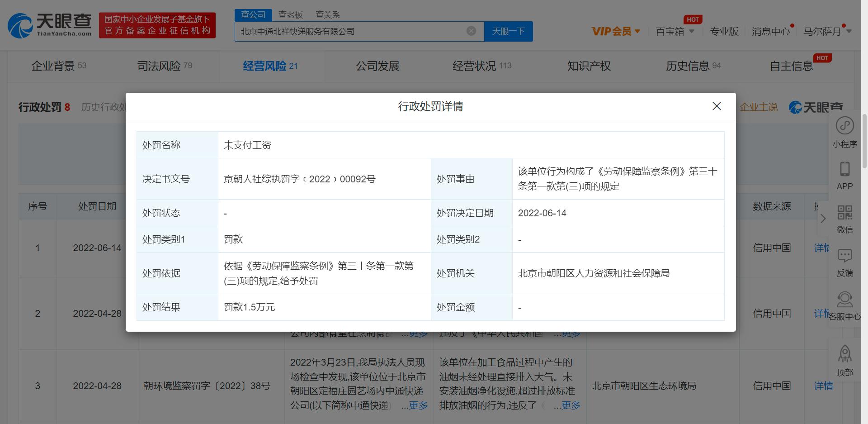
Task: Open the 反馈 feedback icon
Action: (x=844, y=262)
